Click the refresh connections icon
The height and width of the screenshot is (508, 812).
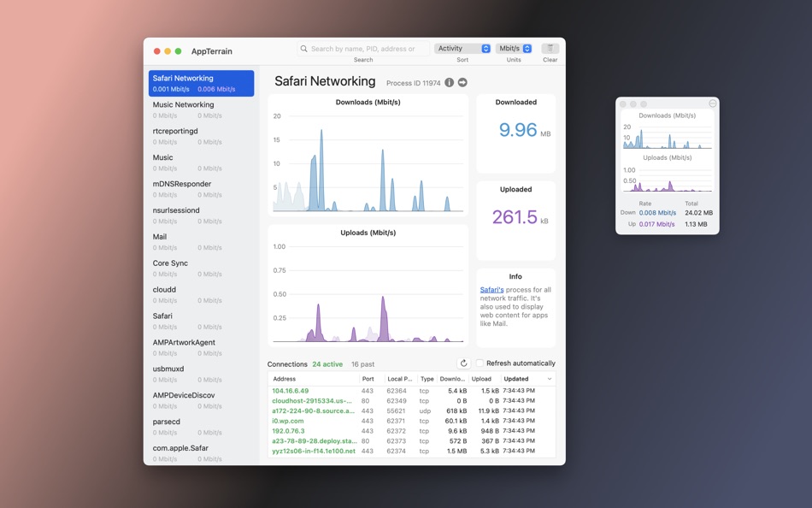point(463,363)
